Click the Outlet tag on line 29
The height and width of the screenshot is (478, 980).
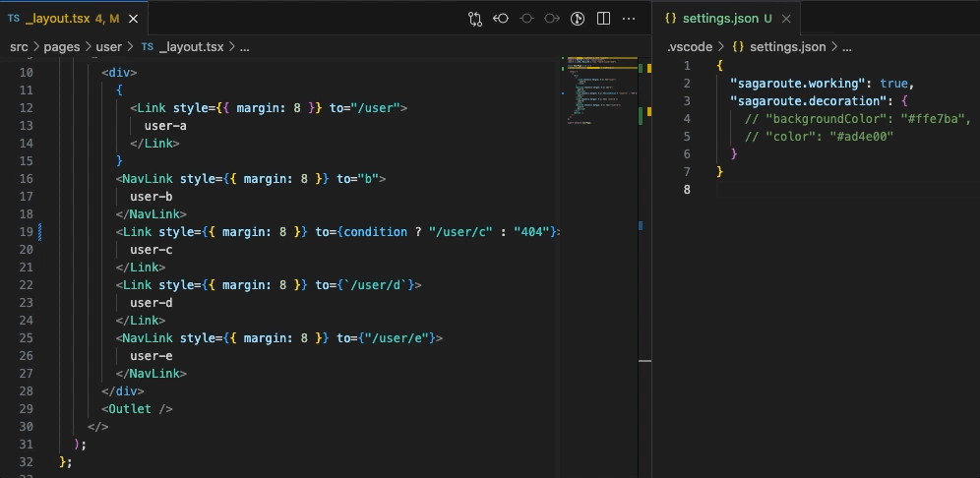130,408
